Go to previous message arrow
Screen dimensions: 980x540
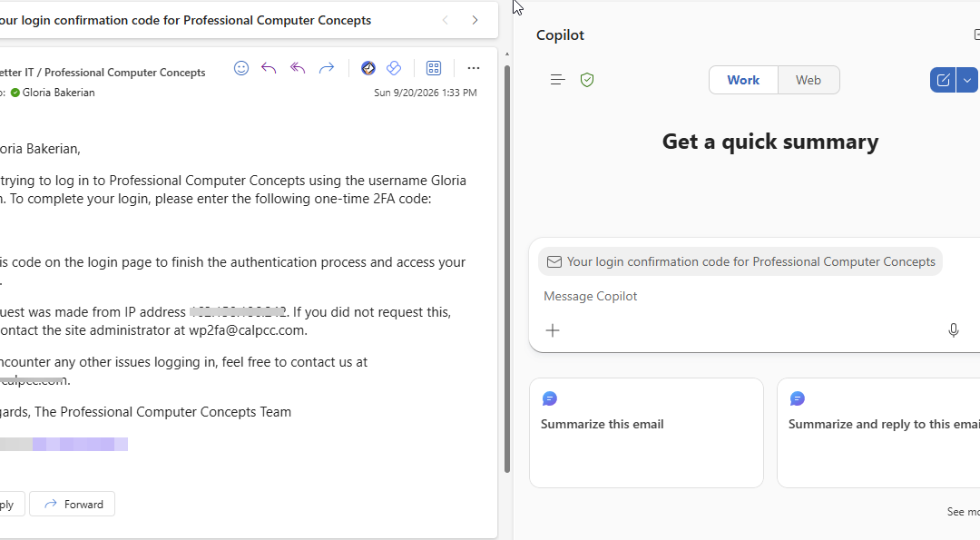tap(445, 20)
